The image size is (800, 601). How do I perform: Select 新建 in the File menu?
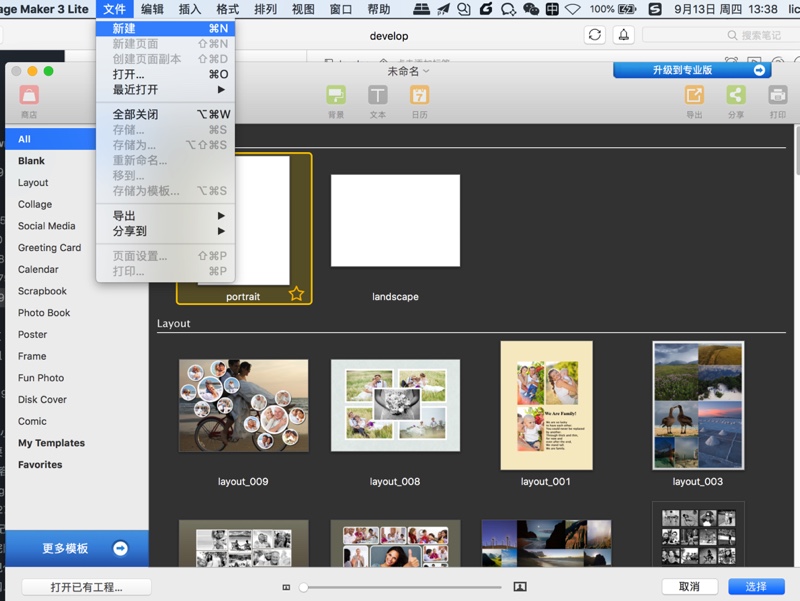pos(165,29)
